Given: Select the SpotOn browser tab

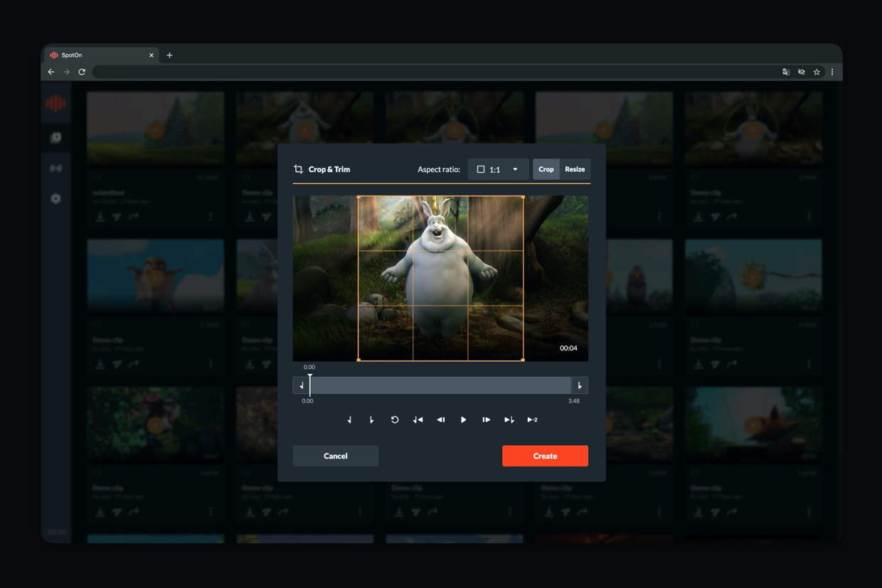Looking at the screenshot, I should [100, 55].
